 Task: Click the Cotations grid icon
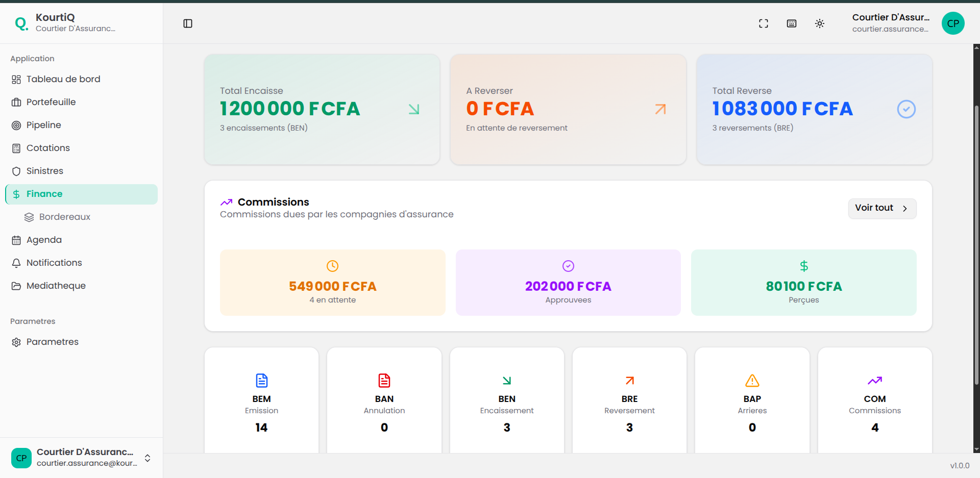(16, 147)
